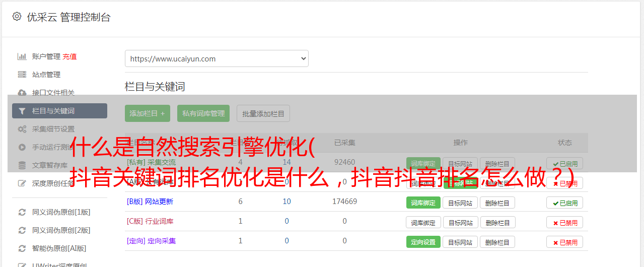
Task: Click 词库绑定 in the 行业词库 row
Action: pyautogui.click(x=423, y=222)
